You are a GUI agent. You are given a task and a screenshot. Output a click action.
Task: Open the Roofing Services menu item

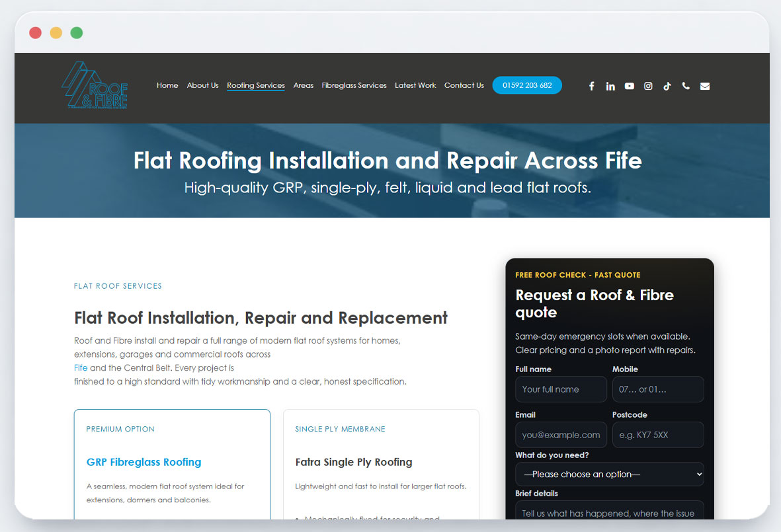click(256, 85)
